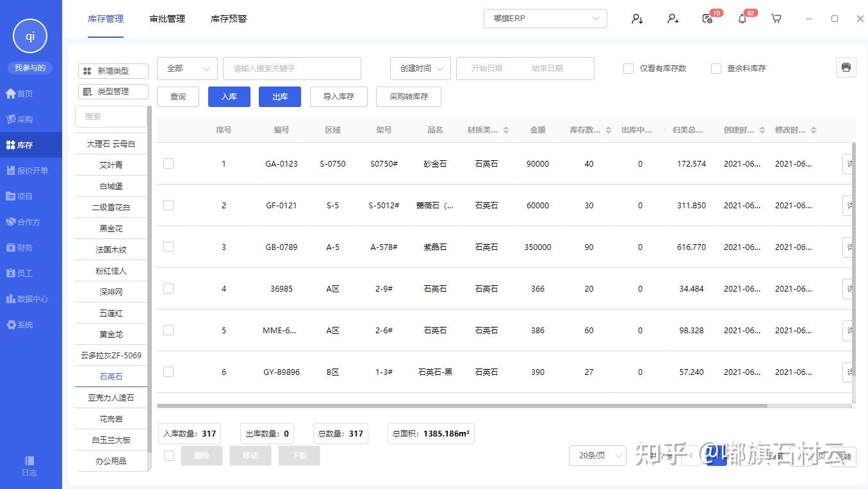Open the shopping cart icon
The image size is (868, 489).
coord(776,19)
